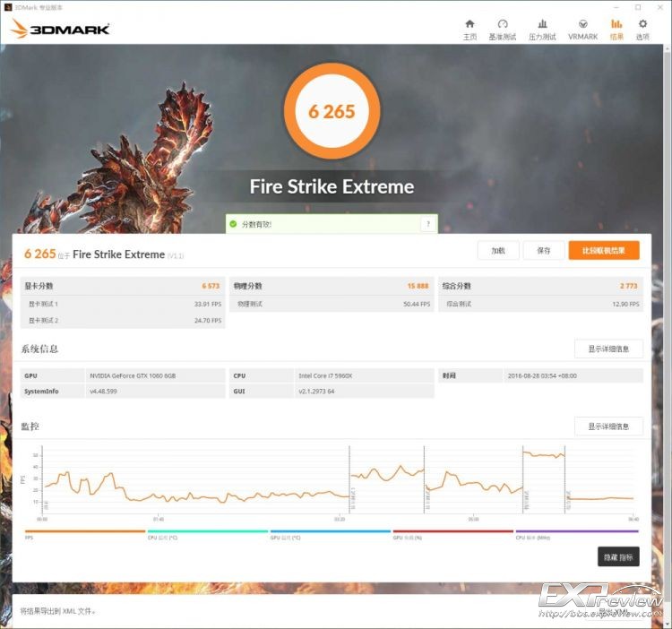Image resolution: width=672 pixels, height=629 pixels.
Task: Select combined score value 2 773
Action: click(628, 286)
